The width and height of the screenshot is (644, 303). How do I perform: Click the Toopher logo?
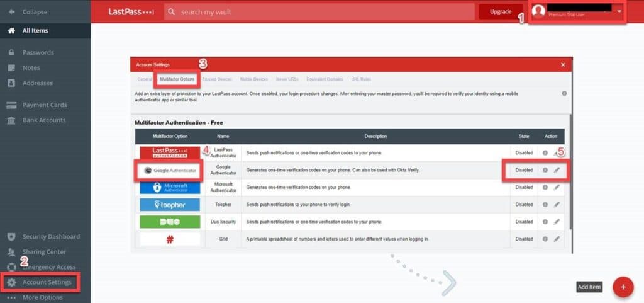pyautogui.click(x=170, y=205)
